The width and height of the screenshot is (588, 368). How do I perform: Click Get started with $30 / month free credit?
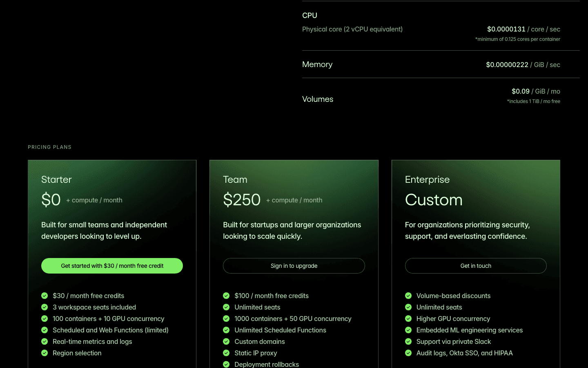coord(112,266)
